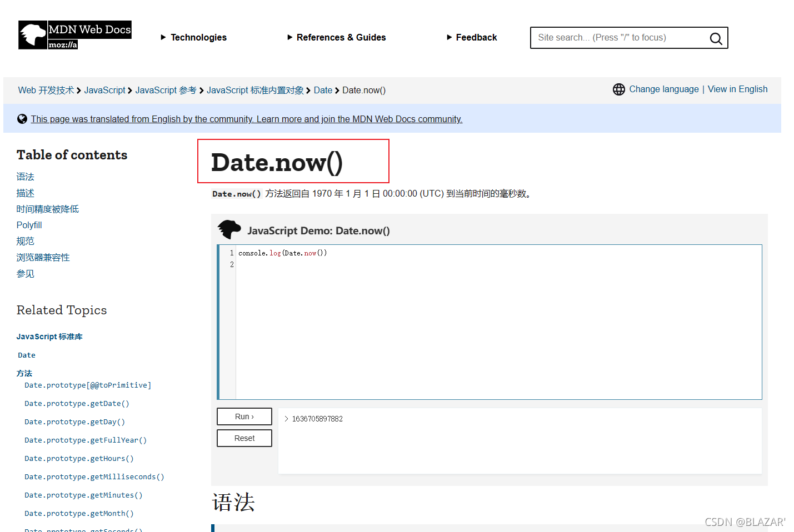Jump to 浏览器兼容性 section

[43, 257]
